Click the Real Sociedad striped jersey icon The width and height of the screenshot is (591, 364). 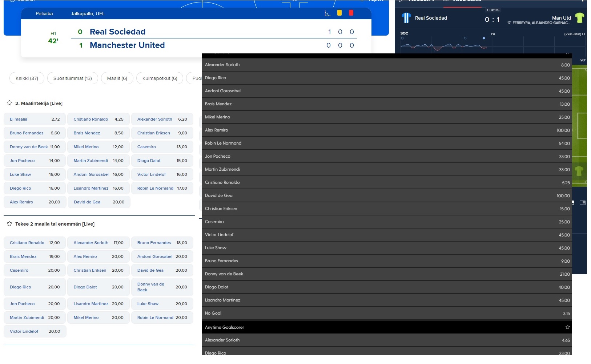406,18
